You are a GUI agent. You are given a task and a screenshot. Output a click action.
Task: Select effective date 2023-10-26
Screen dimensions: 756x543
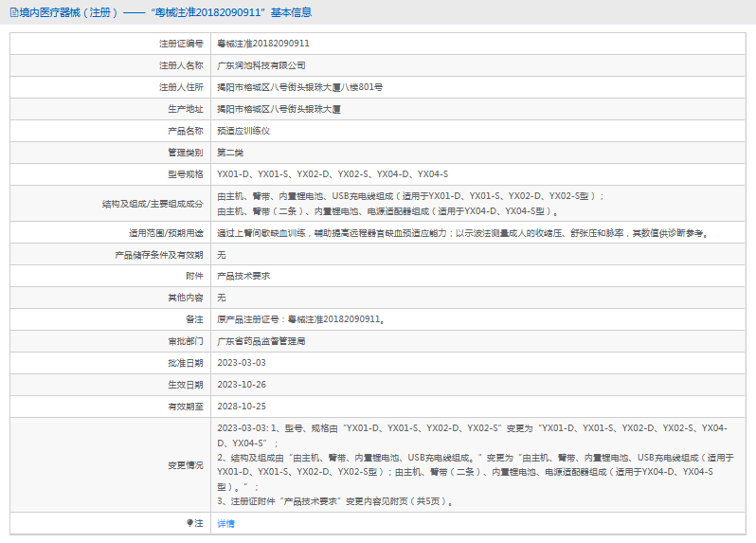pyautogui.click(x=242, y=385)
